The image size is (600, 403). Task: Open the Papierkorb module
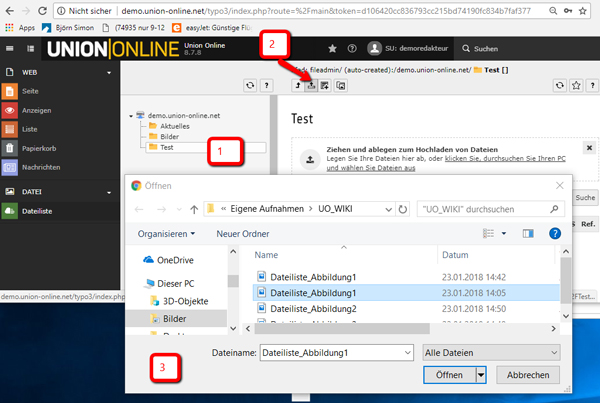[x=39, y=148]
